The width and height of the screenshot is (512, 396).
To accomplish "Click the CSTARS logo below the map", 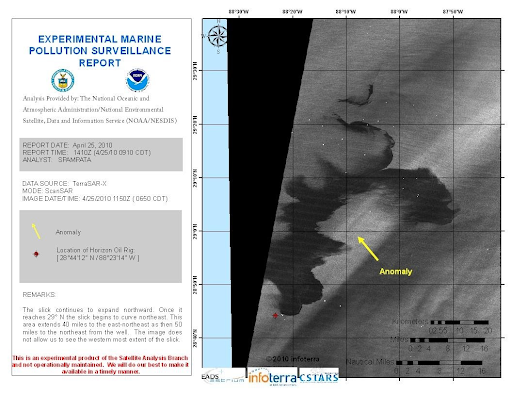I will coord(319,377).
